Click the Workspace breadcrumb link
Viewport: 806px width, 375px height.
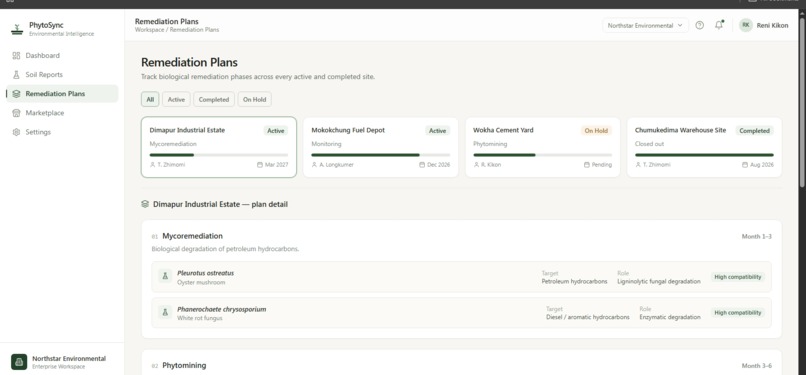coord(149,30)
